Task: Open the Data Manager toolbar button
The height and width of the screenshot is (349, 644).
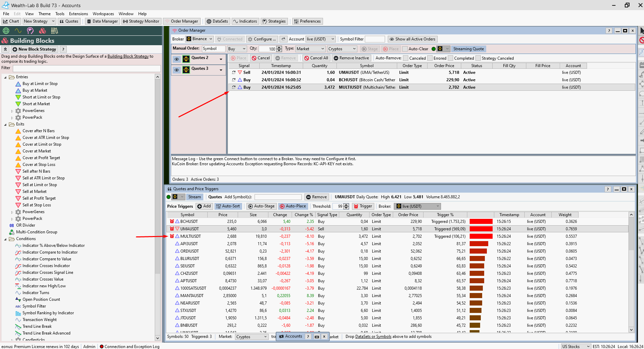Action: click(x=102, y=21)
